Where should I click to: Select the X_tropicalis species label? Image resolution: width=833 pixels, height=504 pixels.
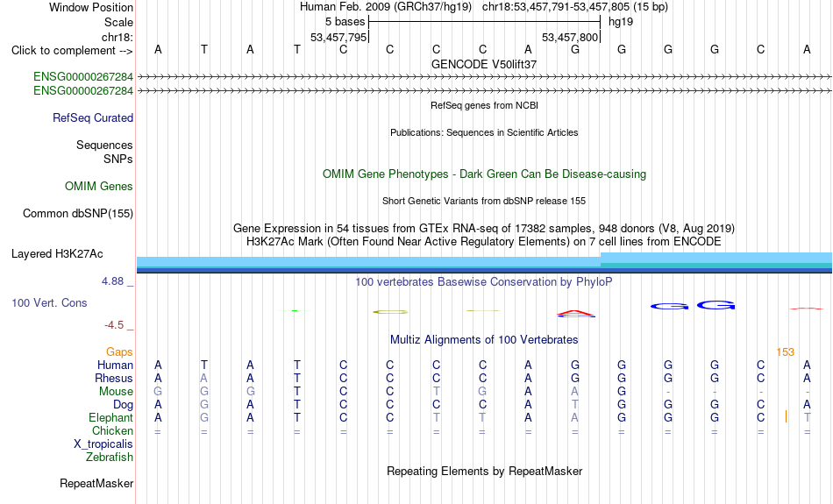[x=103, y=444]
